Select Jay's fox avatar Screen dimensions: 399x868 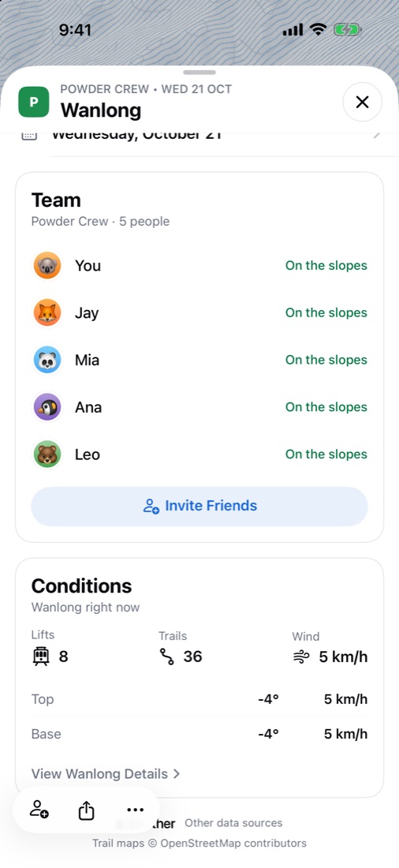[47, 312]
